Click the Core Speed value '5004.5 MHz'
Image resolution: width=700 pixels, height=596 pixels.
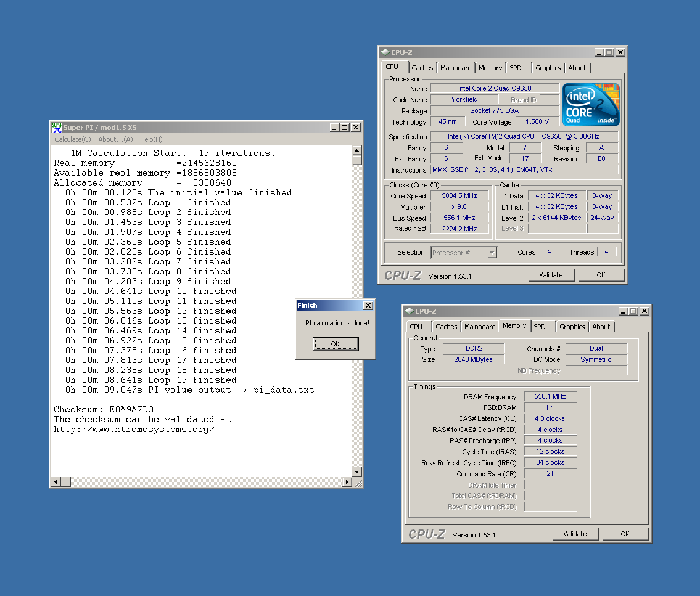pyautogui.click(x=459, y=196)
